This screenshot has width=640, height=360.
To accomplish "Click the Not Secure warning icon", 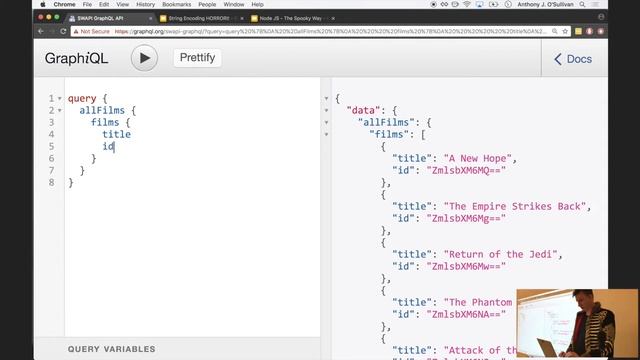I will coord(76,31).
